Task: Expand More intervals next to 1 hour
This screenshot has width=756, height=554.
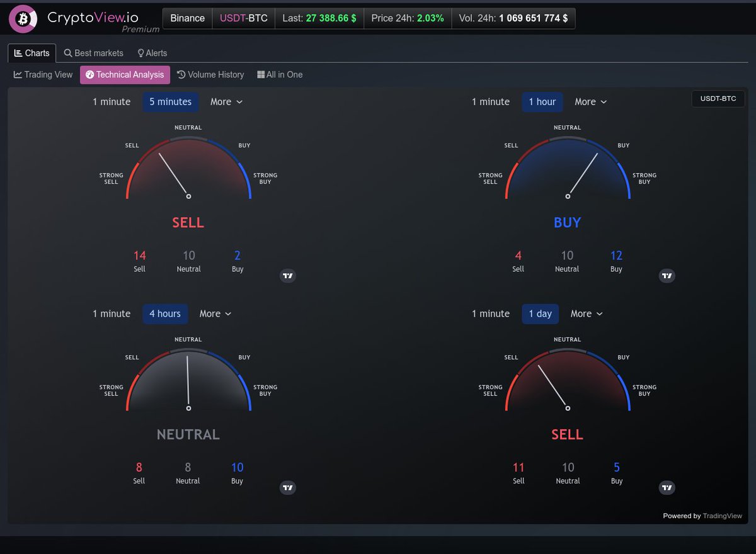Action: 591,102
